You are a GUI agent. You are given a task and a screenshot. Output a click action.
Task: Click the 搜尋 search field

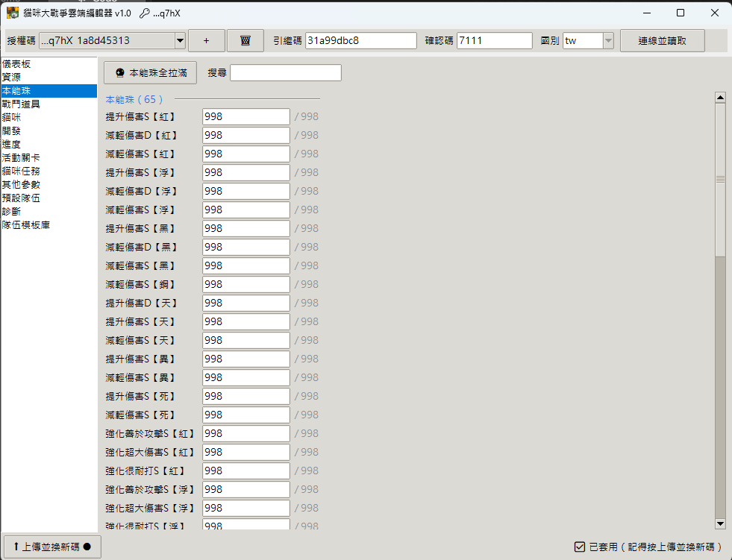[286, 73]
